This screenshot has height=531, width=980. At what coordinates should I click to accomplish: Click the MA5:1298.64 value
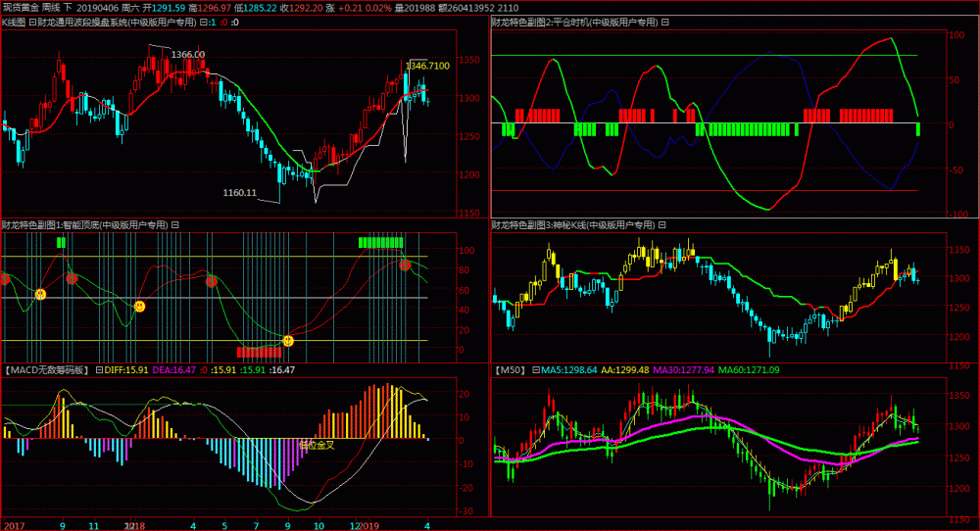point(569,369)
